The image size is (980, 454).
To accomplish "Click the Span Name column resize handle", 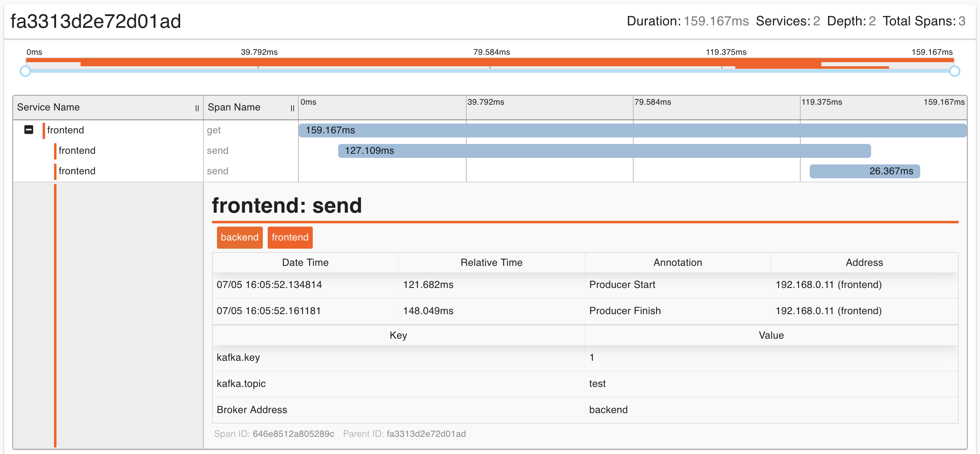I will pyautogui.click(x=292, y=108).
